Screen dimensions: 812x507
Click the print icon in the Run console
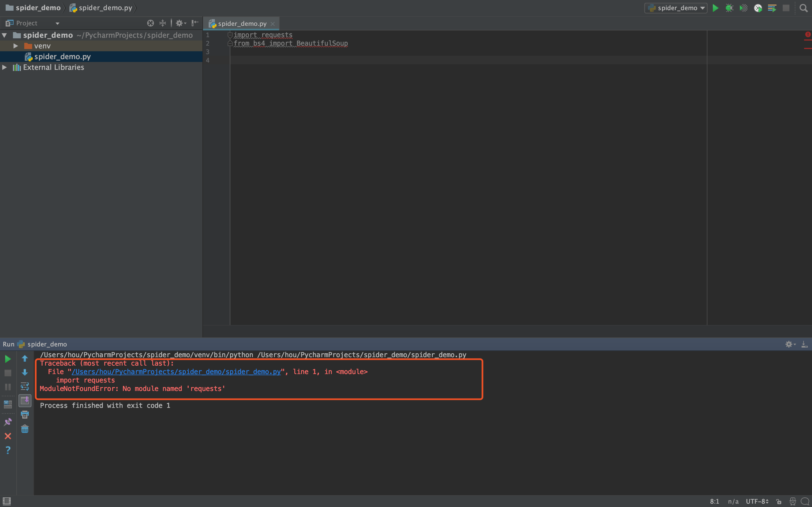25,415
